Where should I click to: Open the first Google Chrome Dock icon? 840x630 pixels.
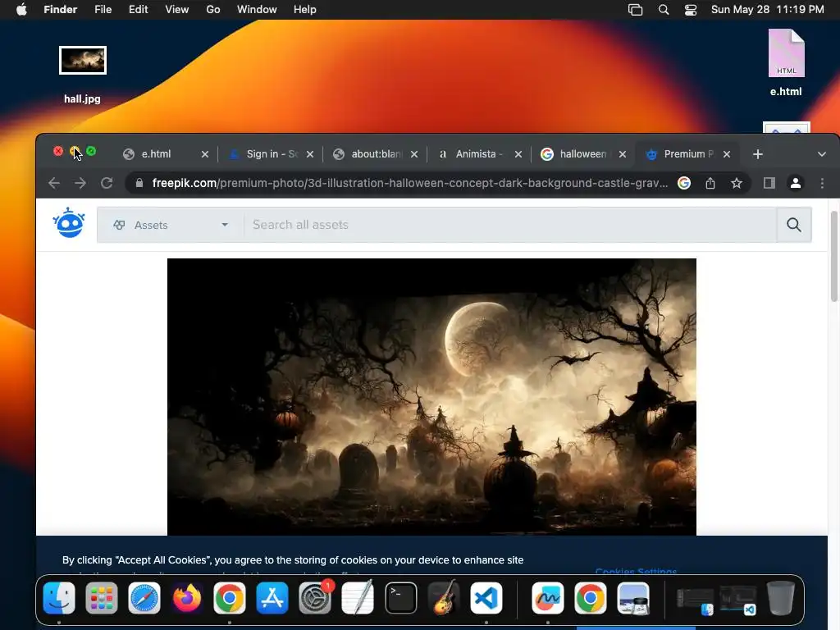230,598
